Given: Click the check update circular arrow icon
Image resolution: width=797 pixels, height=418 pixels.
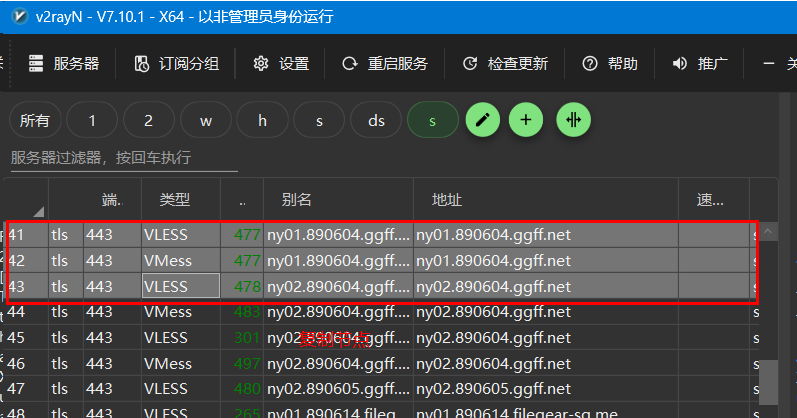Looking at the screenshot, I should (470, 64).
